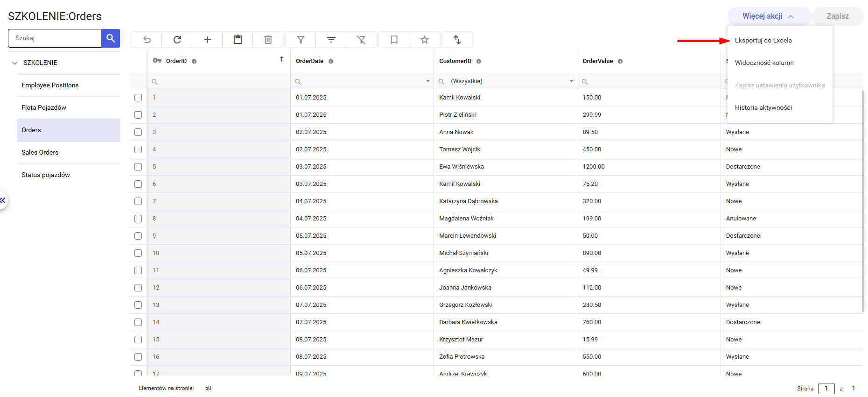This screenshot has height=397, width=868.
Task: Check the row checkbox for order 12
Action: (138, 288)
